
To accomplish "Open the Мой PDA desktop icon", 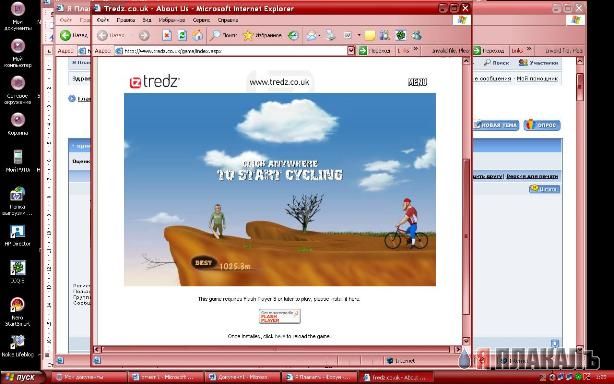I will pyautogui.click(x=18, y=161).
